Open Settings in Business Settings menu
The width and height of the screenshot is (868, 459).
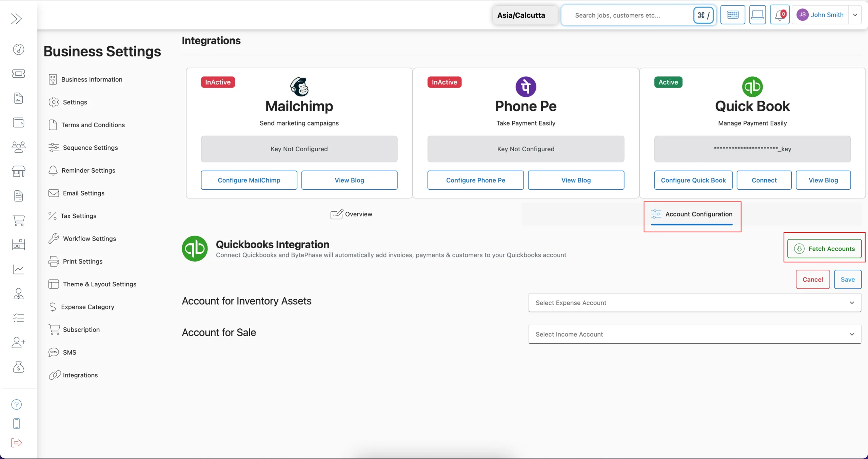click(68, 102)
